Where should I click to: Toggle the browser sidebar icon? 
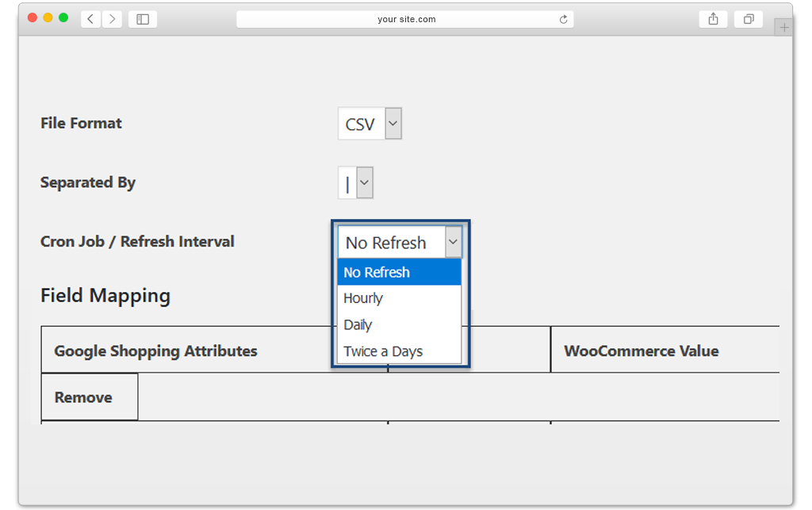tap(143, 19)
